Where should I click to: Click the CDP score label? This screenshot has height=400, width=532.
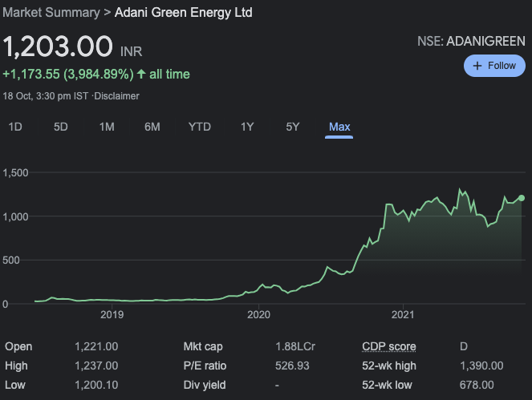click(388, 347)
